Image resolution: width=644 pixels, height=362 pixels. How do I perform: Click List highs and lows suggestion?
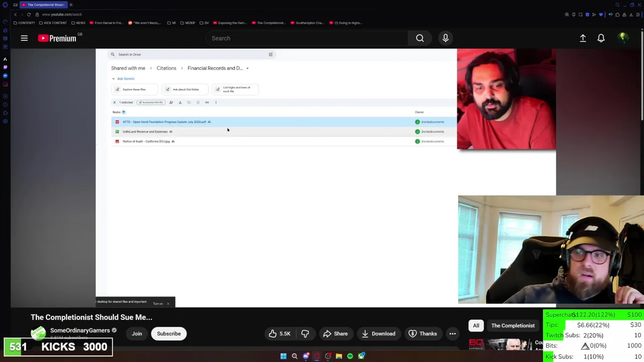235,89
